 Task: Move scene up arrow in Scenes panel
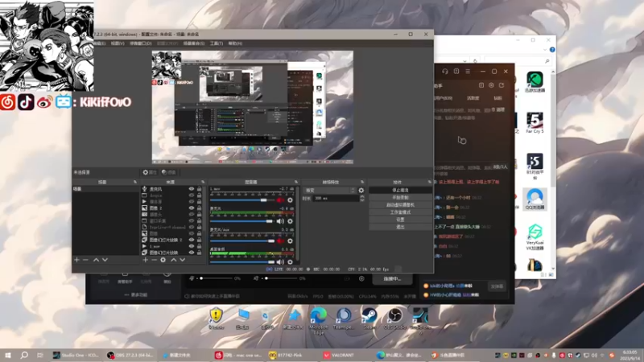click(96, 260)
